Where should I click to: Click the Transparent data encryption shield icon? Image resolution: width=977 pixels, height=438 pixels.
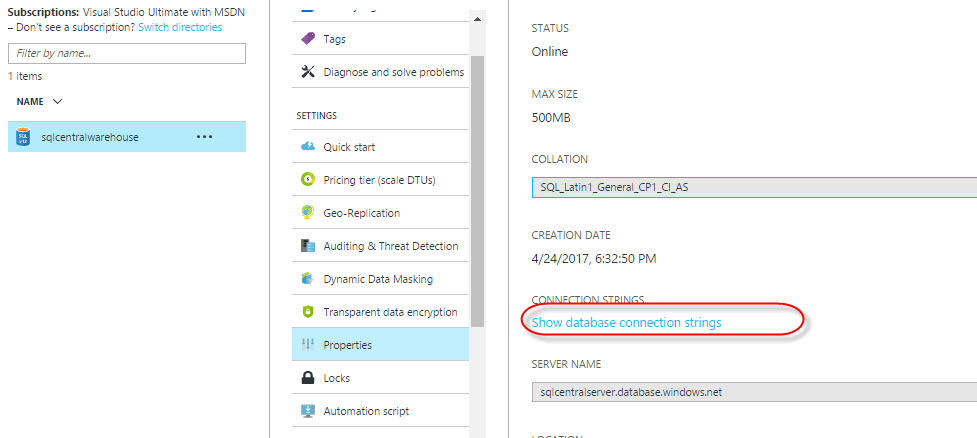click(x=308, y=312)
